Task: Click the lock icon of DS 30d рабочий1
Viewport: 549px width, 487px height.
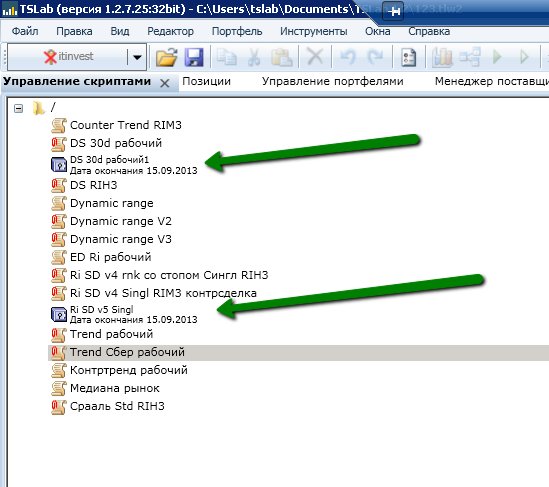Action: coord(59,165)
